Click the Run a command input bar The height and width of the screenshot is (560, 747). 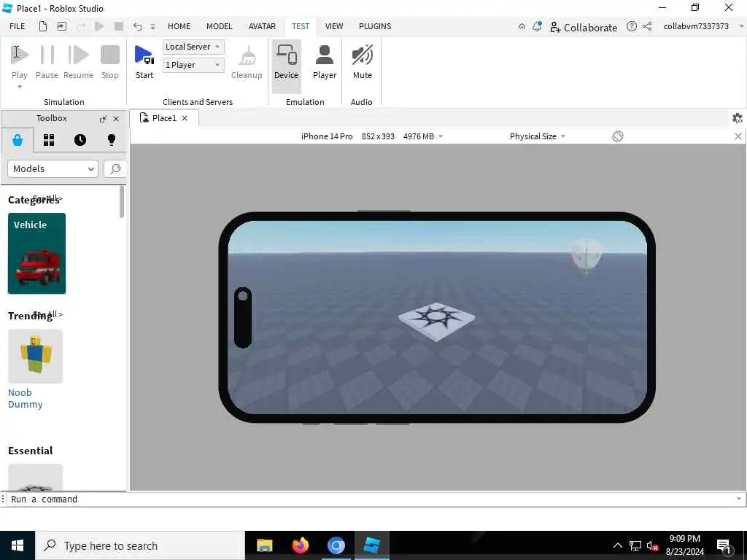tap(371, 499)
